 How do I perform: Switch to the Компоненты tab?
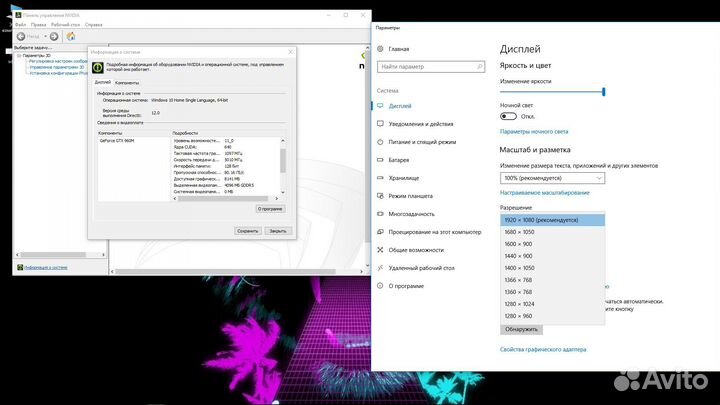[127, 82]
